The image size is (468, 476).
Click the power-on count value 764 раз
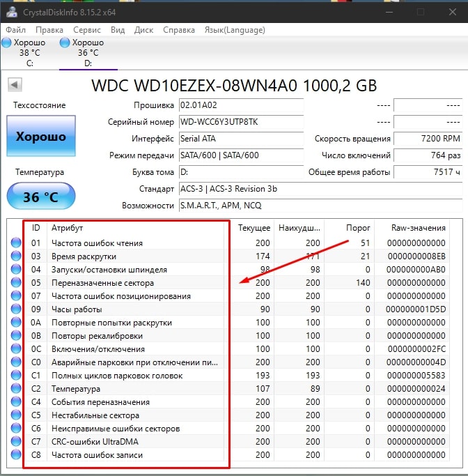(428, 155)
